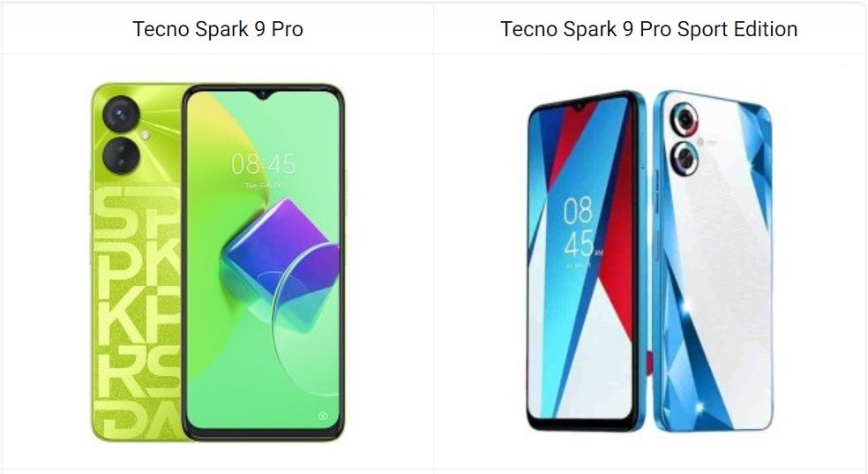Viewport: 868px width, 474px height.
Task: Click the front camera notch on green phone
Action: click(x=263, y=95)
